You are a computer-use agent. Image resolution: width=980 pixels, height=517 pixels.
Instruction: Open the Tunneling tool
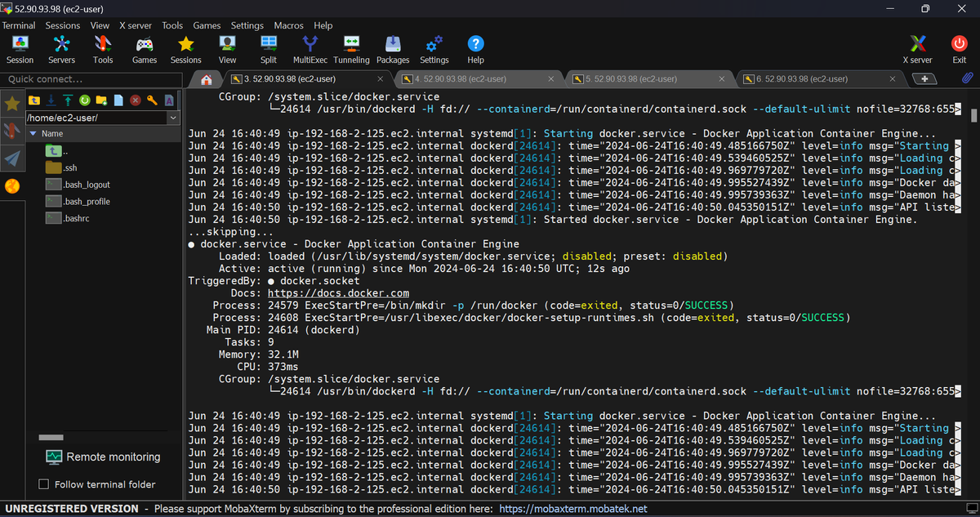[x=351, y=49]
